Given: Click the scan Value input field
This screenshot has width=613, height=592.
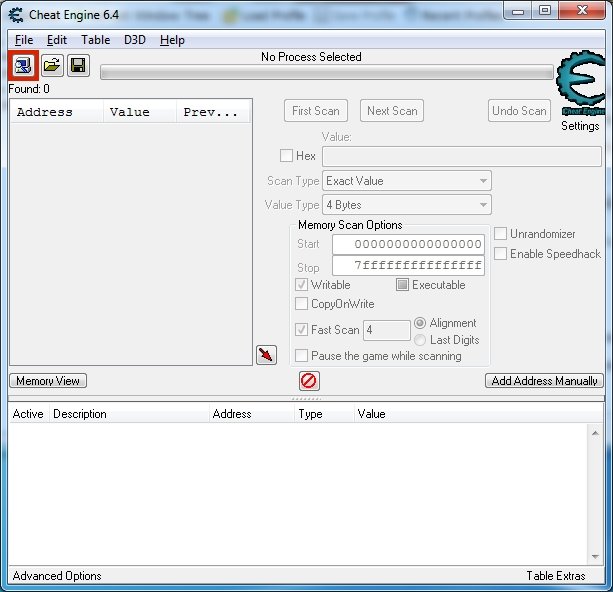Looking at the screenshot, I should [x=462, y=156].
